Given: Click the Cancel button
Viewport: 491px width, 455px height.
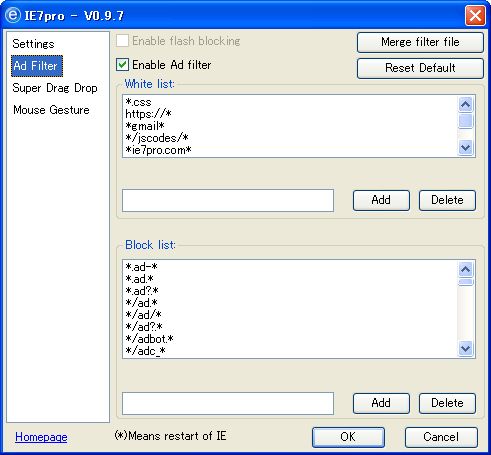Looking at the screenshot, I should pos(441,437).
